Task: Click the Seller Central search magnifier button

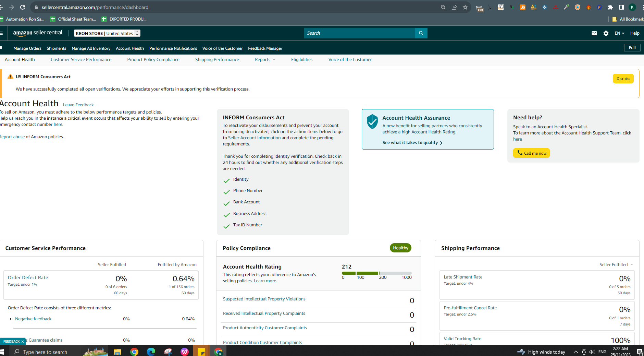Action: point(421,33)
